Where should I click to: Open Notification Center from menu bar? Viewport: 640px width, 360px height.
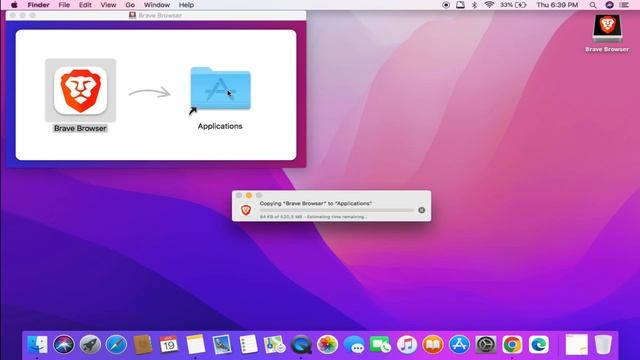[x=624, y=5]
